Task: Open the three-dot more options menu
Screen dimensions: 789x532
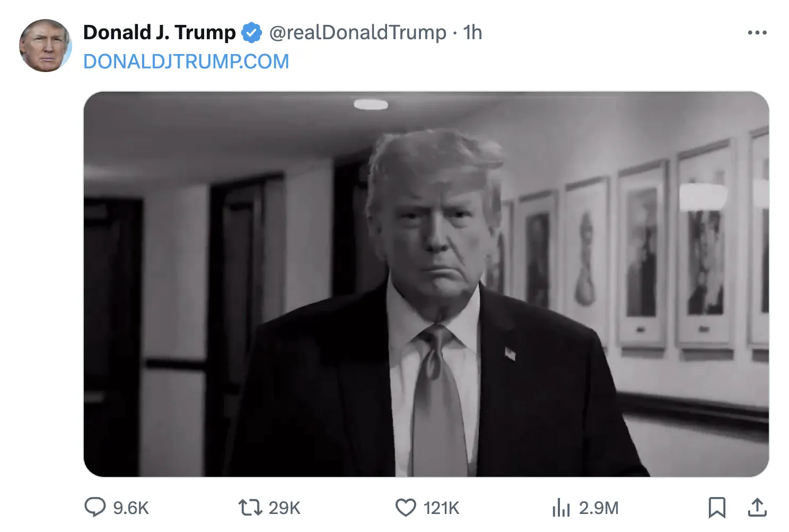Action: (757, 33)
